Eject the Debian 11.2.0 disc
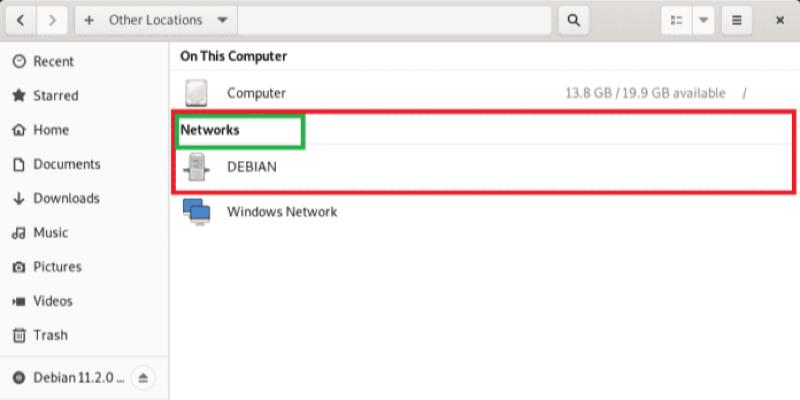The width and height of the screenshot is (800, 400). pyautogui.click(x=143, y=378)
